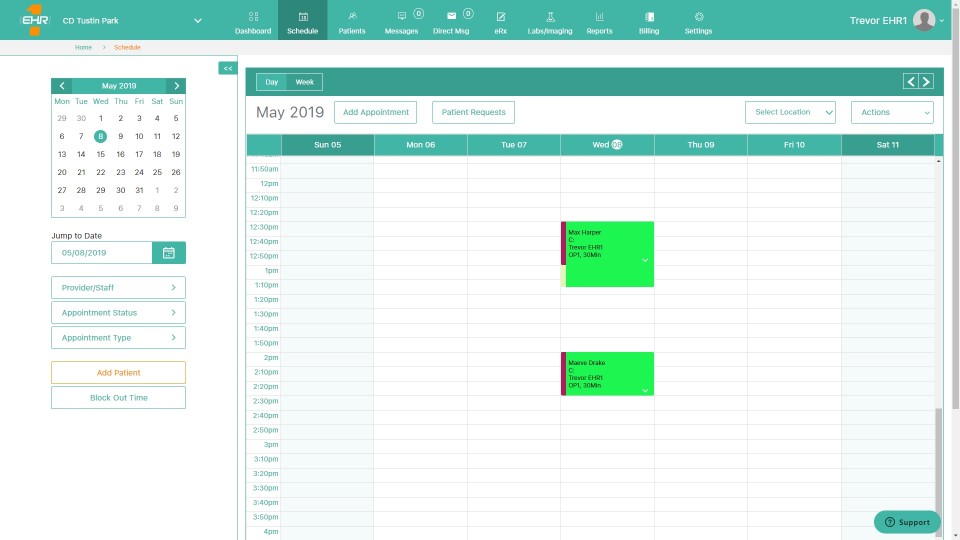Select May 22 in mini calendar

[x=100, y=173]
